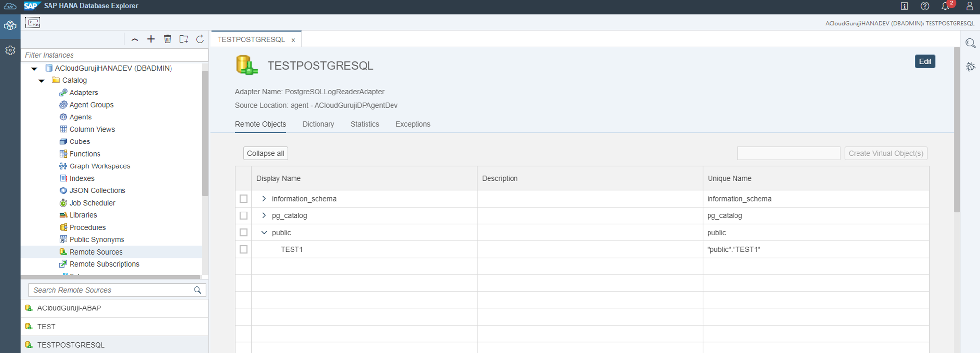Expand the information_schema node
This screenshot has height=353, width=980.
click(264, 199)
